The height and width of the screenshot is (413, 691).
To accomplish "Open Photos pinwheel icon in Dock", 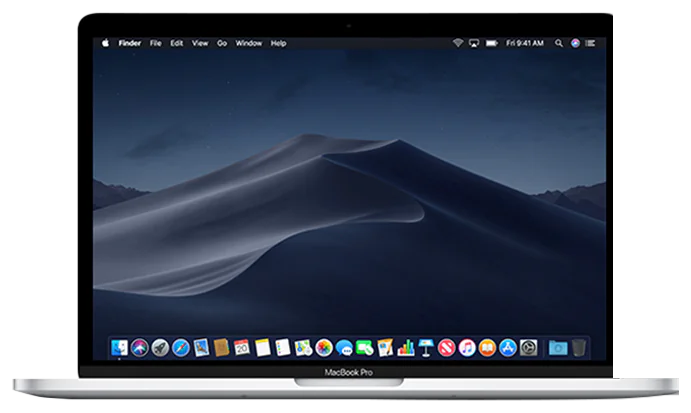I will [324, 348].
